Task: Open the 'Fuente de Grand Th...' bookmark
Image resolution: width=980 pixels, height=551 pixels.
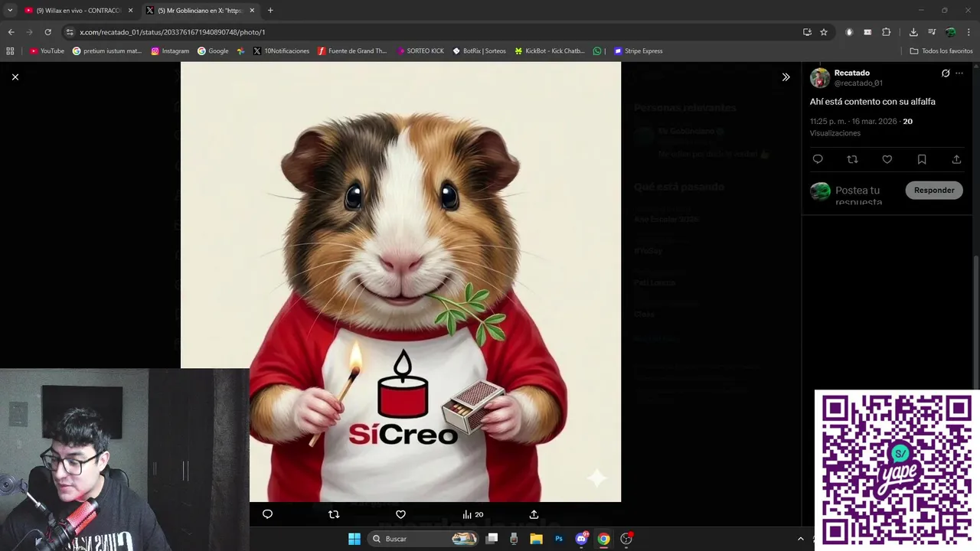Action: [352, 51]
